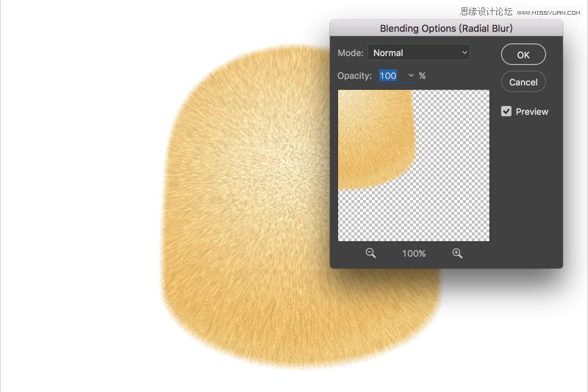Click the fur texture in the preview thumbnail
The image size is (588, 392).
[371, 139]
